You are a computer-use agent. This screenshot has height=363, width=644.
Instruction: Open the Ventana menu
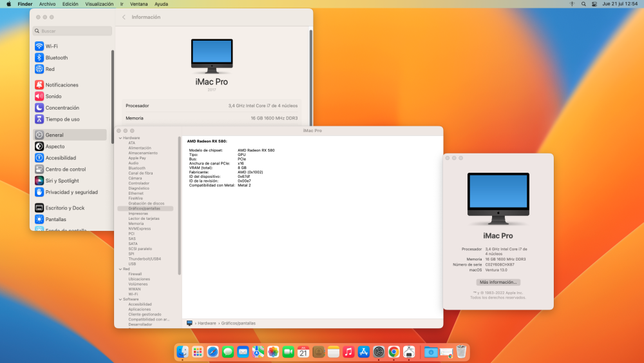pos(139,4)
